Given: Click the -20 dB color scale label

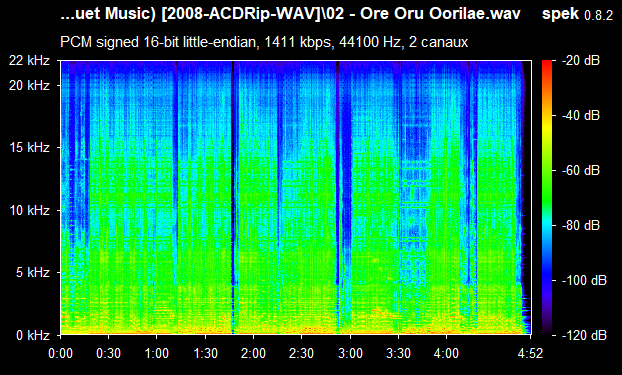Looking at the screenshot, I should coord(581,61).
